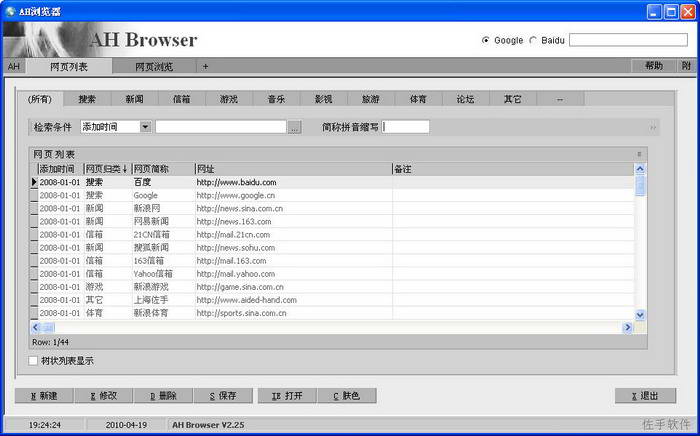
Task: Select the 21CN信箱 row
Action: pyautogui.click(x=332, y=234)
